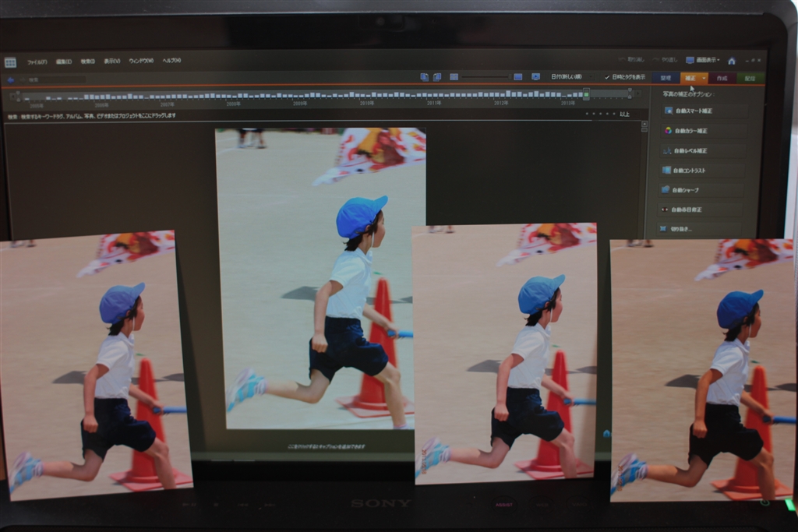Apply 自動カラー補正 auto color fix
The width and height of the screenshot is (798, 532).
click(704, 131)
